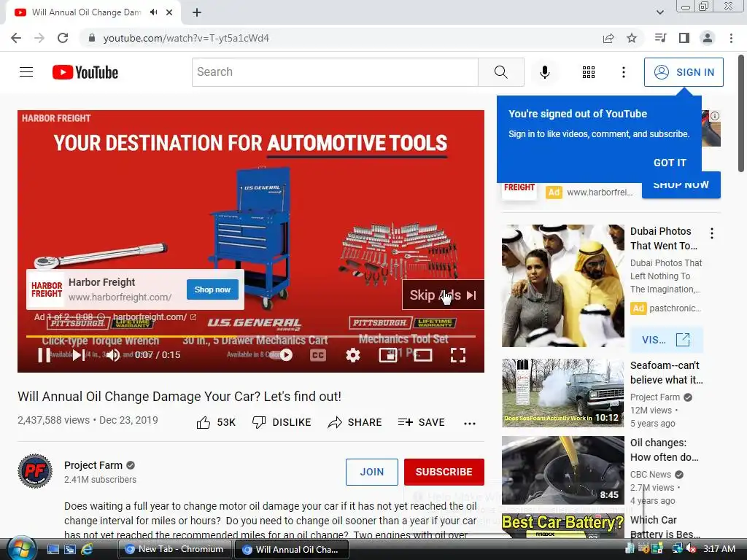Focus the YouTube Search input field
The image size is (747, 560).
[335, 72]
